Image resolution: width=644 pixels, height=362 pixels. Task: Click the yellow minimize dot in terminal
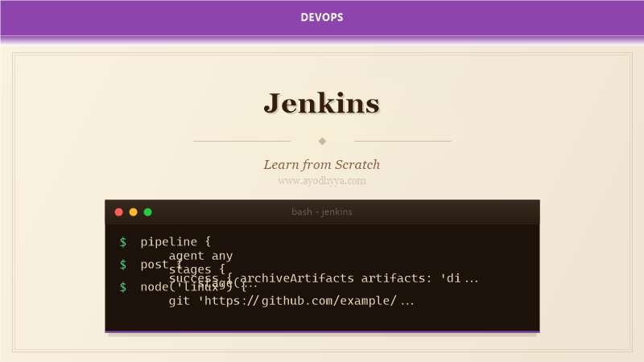pos(133,212)
